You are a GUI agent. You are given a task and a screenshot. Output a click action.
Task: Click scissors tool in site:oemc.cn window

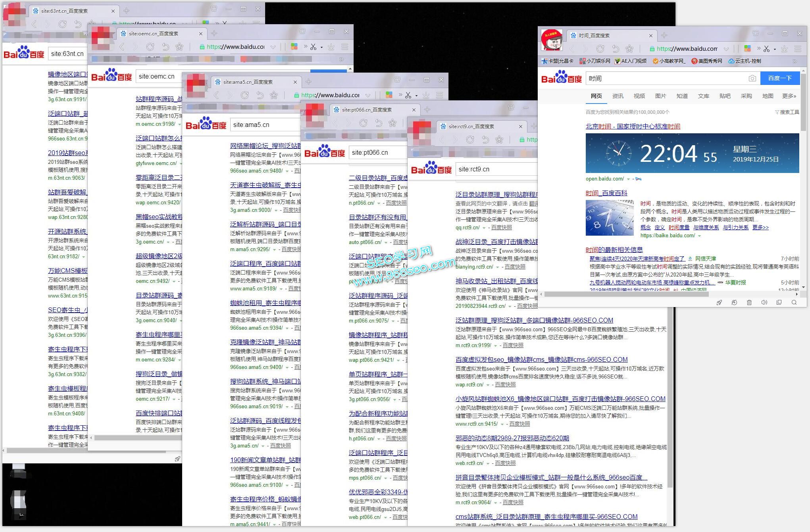(313, 47)
